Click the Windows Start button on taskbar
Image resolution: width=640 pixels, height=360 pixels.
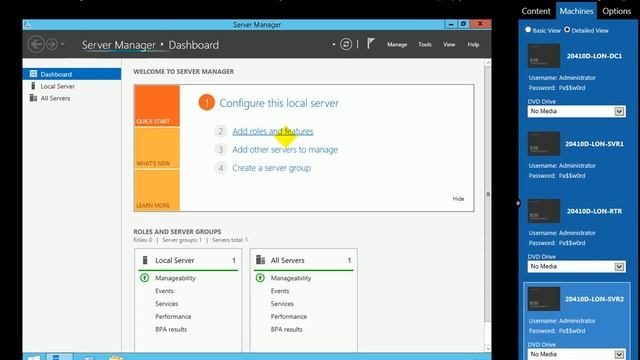tap(34, 357)
